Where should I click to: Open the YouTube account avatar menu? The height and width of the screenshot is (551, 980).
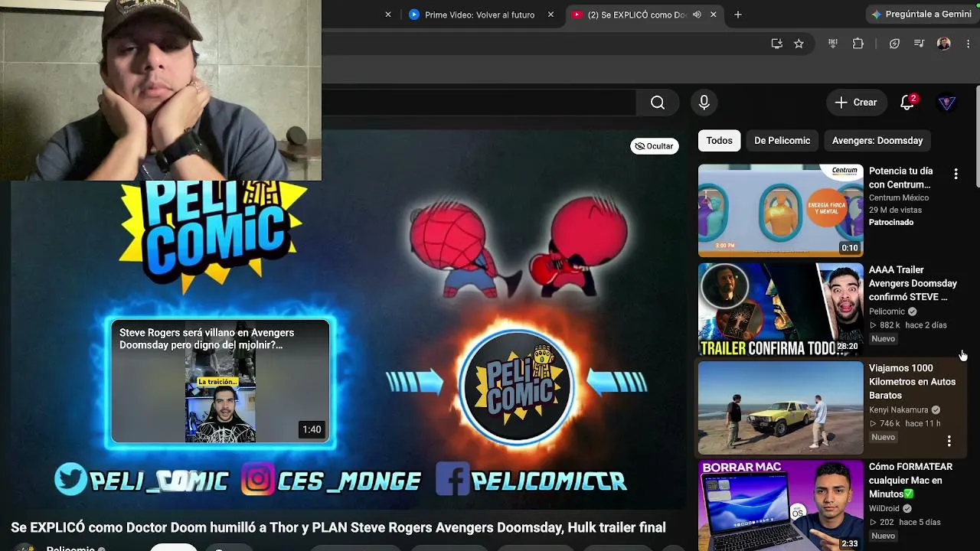click(947, 103)
